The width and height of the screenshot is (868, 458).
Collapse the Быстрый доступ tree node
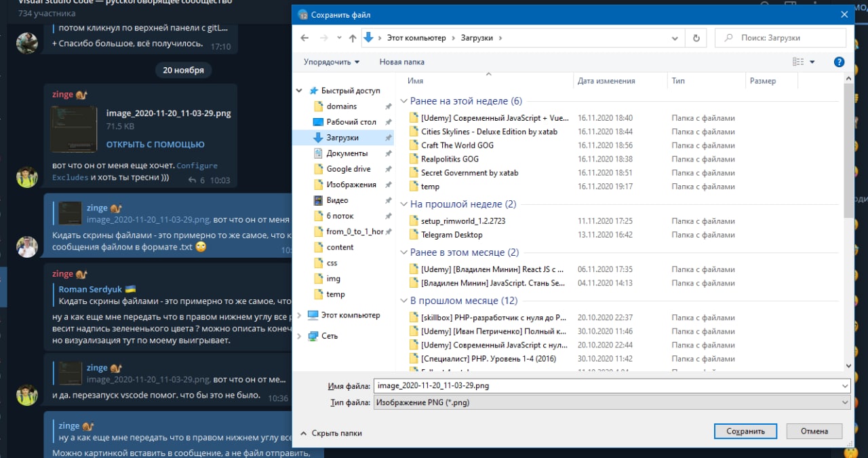pos(300,90)
